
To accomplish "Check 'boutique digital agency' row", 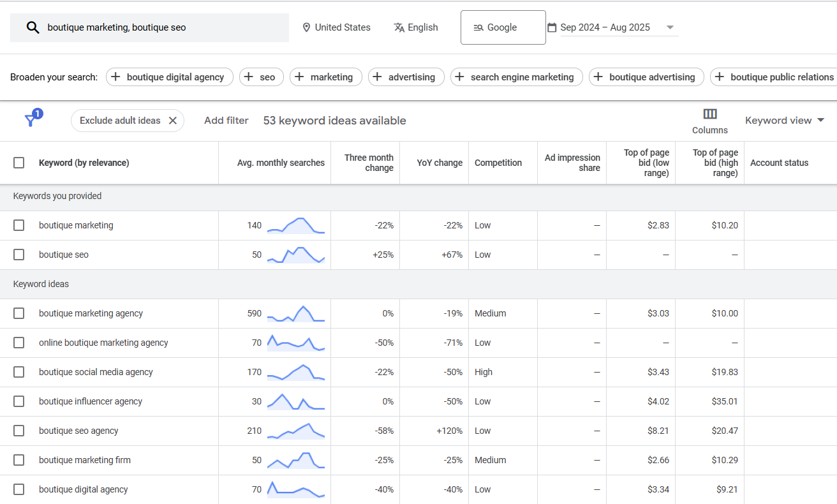I will pyautogui.click(x=19, y=489).
